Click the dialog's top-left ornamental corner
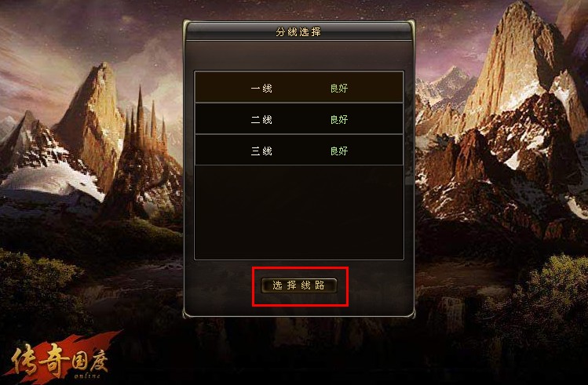The width and height of the screenshot is (588, 385). pyautogui.click(x=187, y=26)
